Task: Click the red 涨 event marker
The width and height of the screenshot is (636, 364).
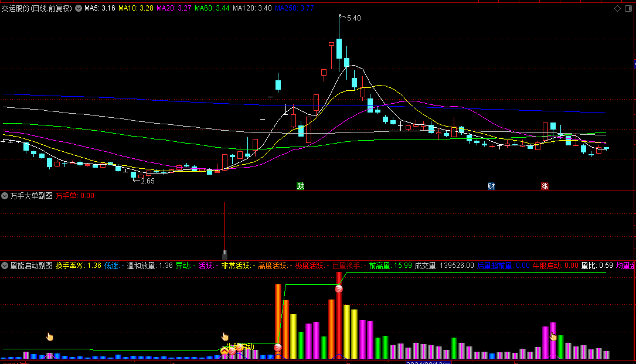Action: (x=545, y=186)
